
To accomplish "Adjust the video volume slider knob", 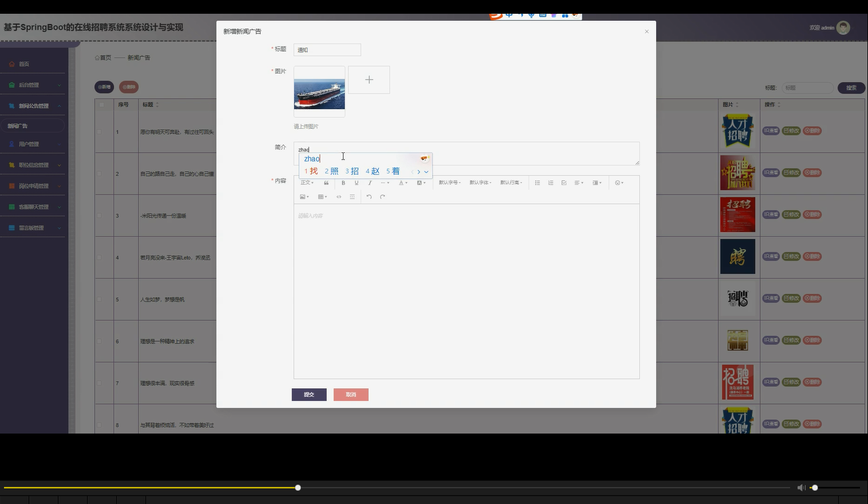I will point(815,488).
